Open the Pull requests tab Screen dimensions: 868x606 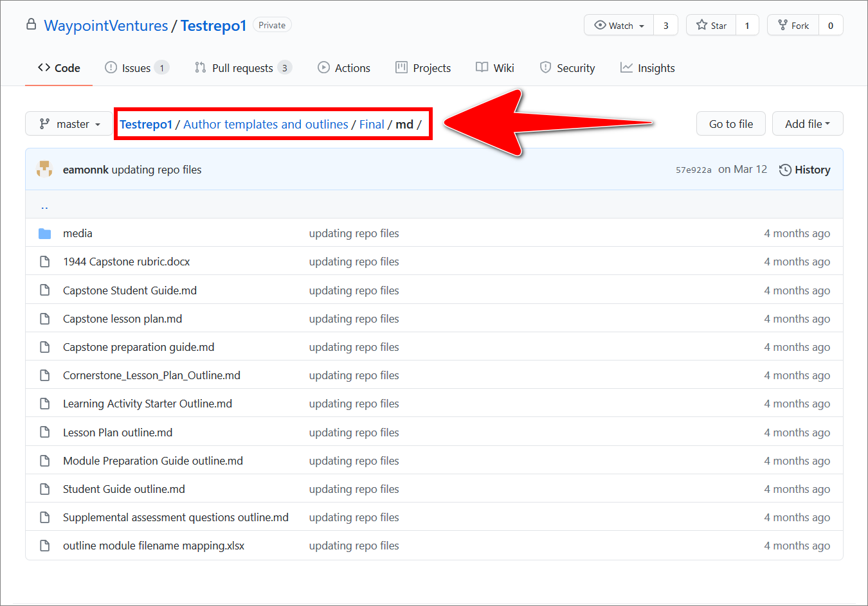point(244,68)
